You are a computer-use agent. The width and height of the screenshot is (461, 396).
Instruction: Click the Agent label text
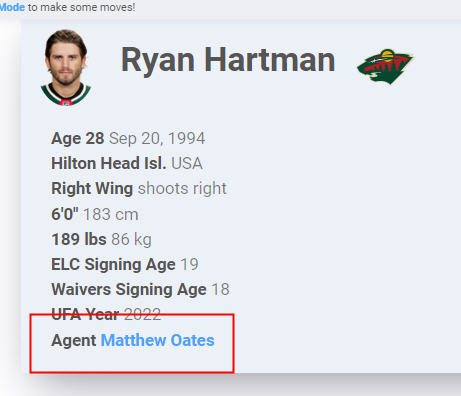click(74, 341)
